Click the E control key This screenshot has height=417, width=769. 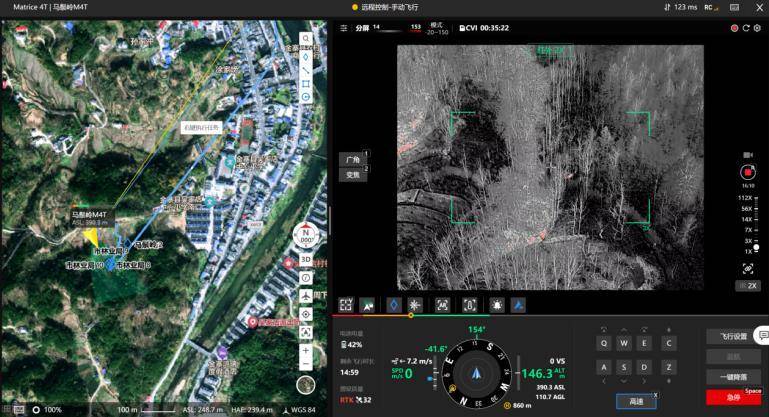click(x=644, y=343)
